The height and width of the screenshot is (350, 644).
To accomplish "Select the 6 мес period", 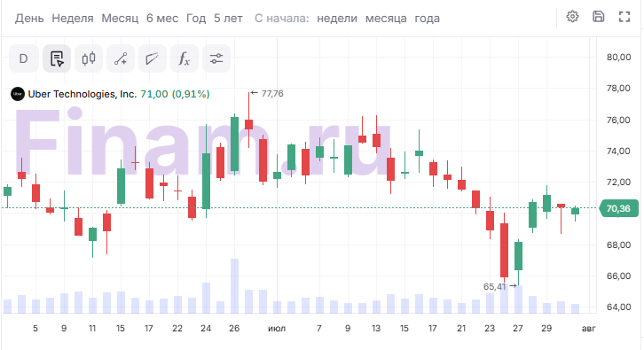I will point(162,19).
